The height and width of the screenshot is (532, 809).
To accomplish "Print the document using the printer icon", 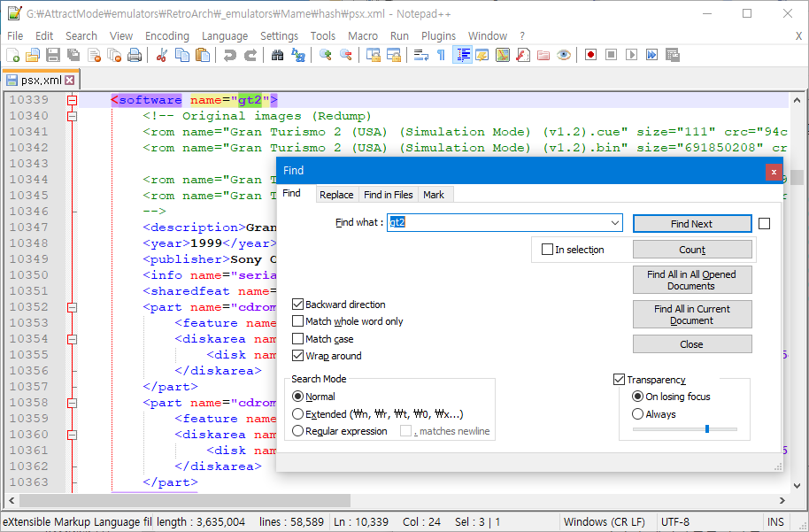I will (135, 55).
